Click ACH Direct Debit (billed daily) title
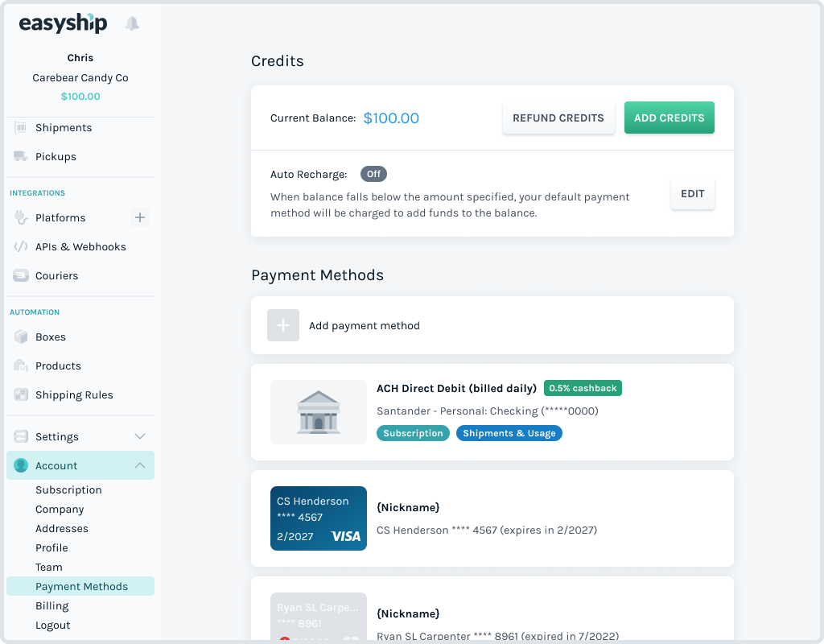The width and height of the screenshot is (824, 644). (457, 389)
